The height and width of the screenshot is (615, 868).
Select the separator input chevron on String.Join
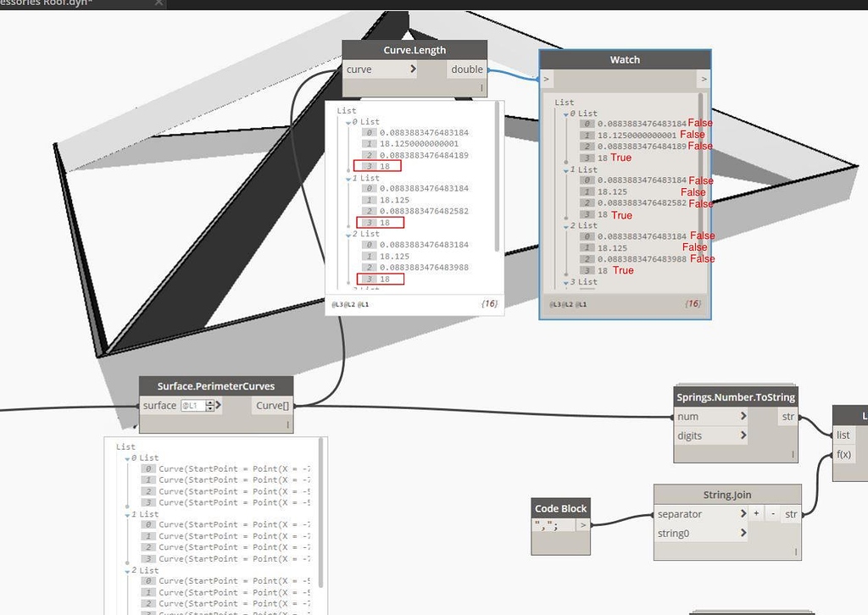point(743,513)
